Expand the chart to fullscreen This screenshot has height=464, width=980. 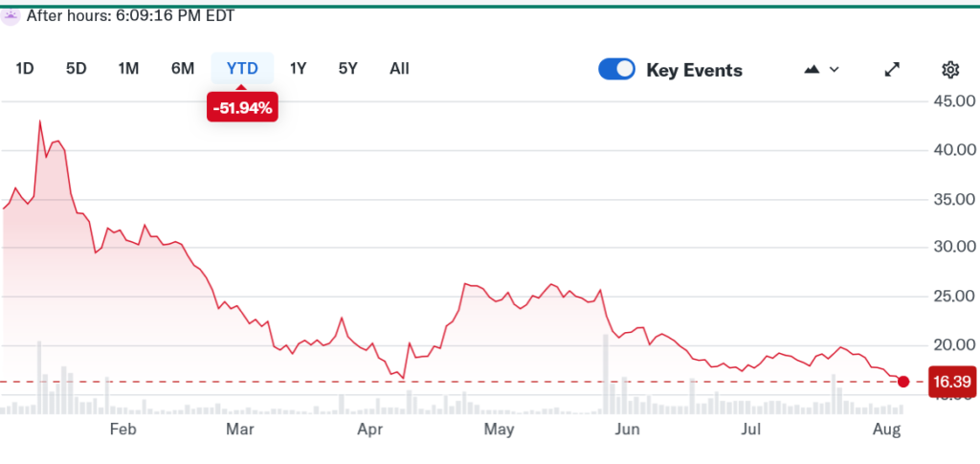click(x=892, y=69)
